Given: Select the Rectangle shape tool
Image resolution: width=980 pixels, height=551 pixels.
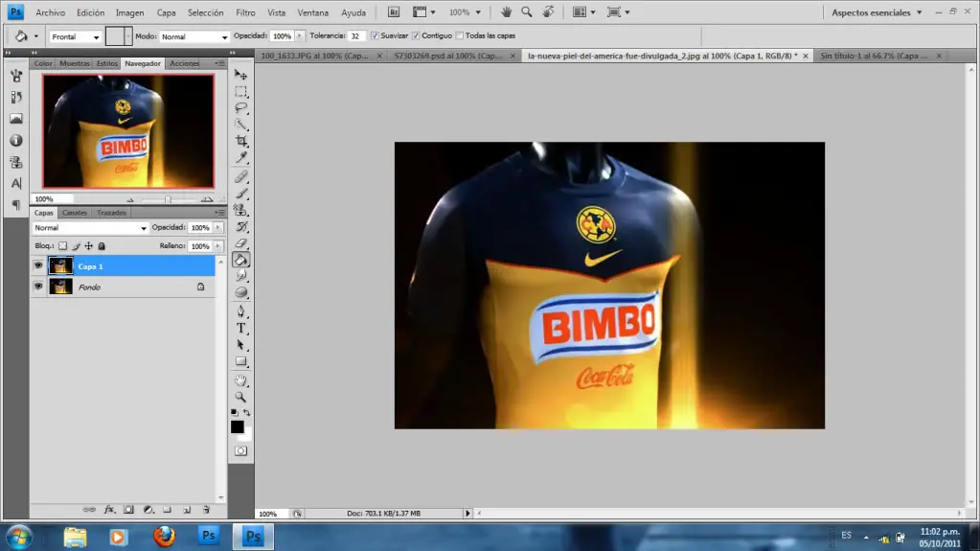Looking at the screenshot, I should click(x=240, y=361).
